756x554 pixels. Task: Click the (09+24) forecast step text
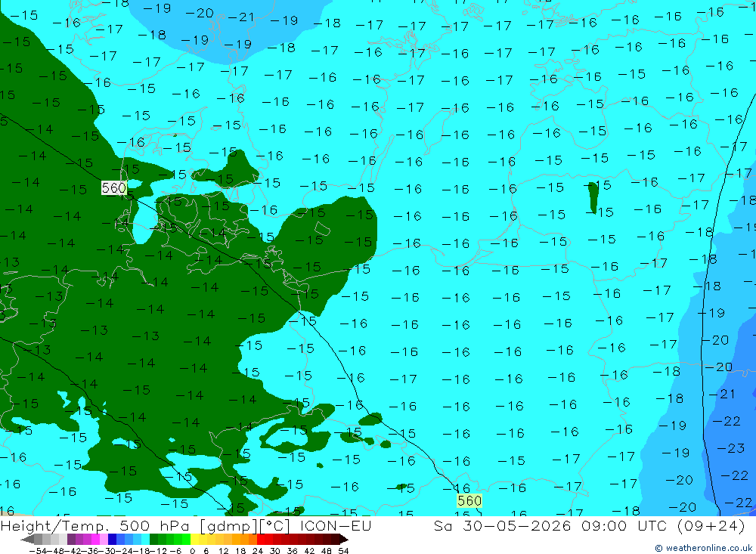pyautogui.click(x=711, y=525)
